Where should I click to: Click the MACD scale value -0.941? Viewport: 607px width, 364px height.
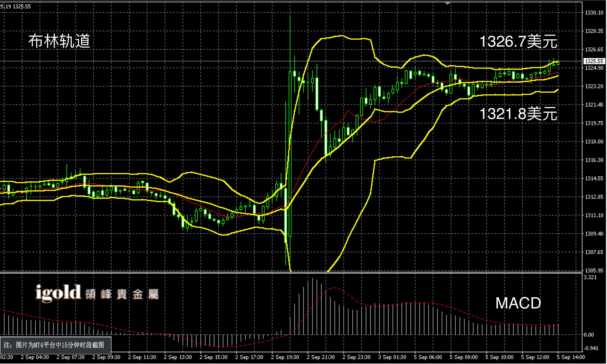point(591,348)
